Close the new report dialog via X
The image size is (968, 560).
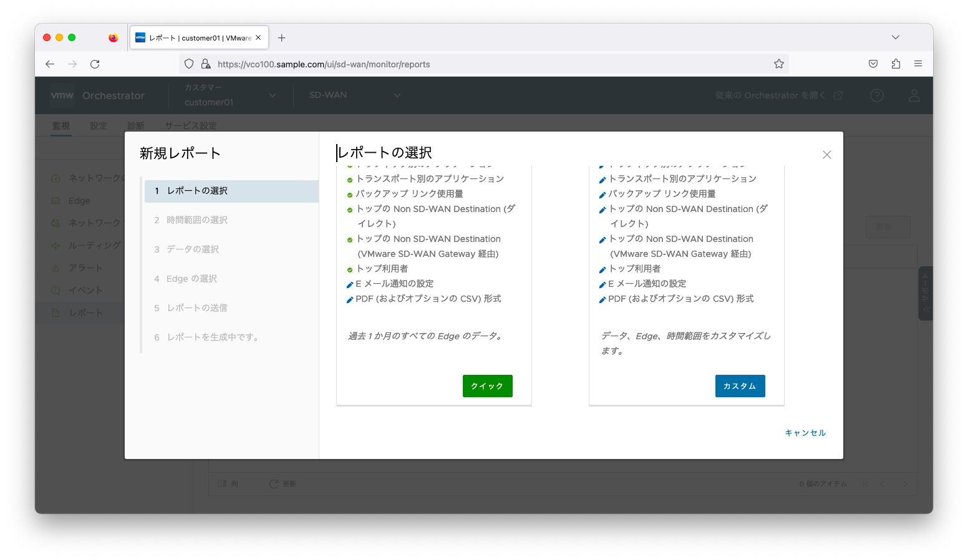click(827, 155)
